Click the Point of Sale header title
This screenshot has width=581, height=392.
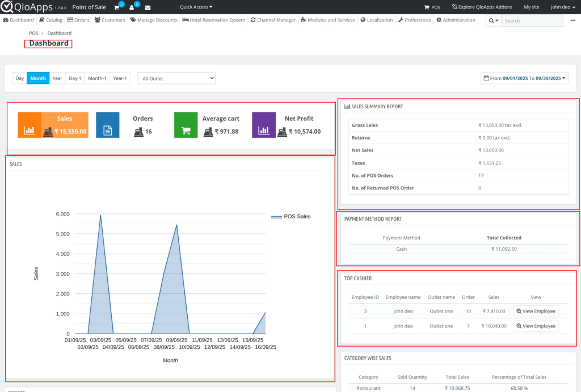[x=89, y=7]
